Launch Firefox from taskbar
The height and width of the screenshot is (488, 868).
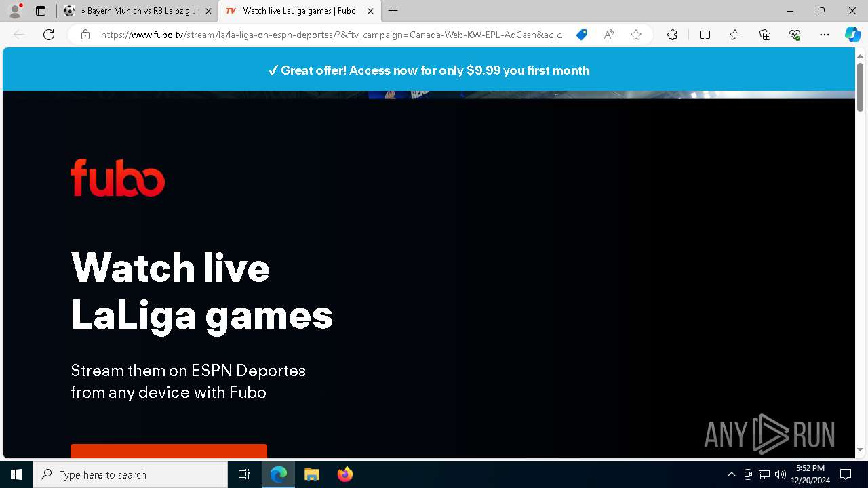pyautogui.click(x=344, y=474)
